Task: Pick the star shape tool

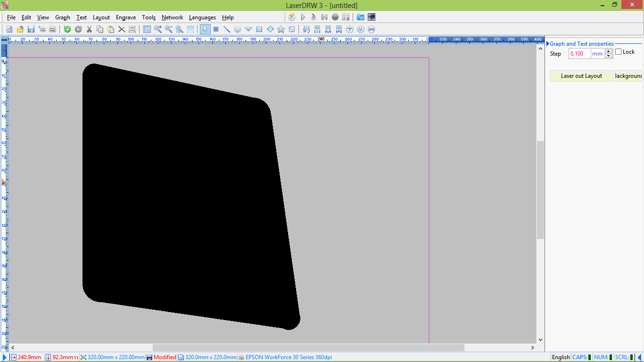Action: coord(281,29)
